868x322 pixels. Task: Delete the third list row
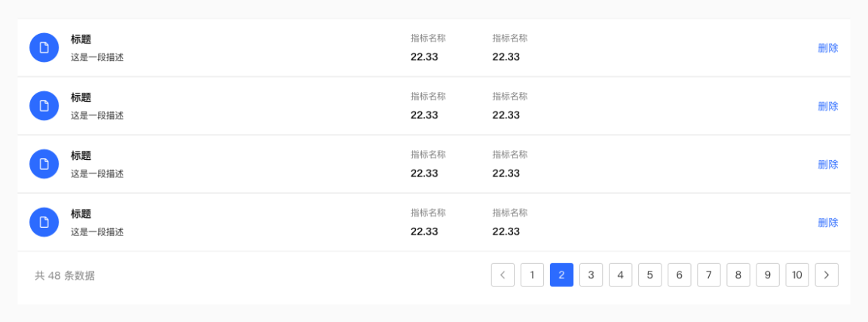(827, 164)
